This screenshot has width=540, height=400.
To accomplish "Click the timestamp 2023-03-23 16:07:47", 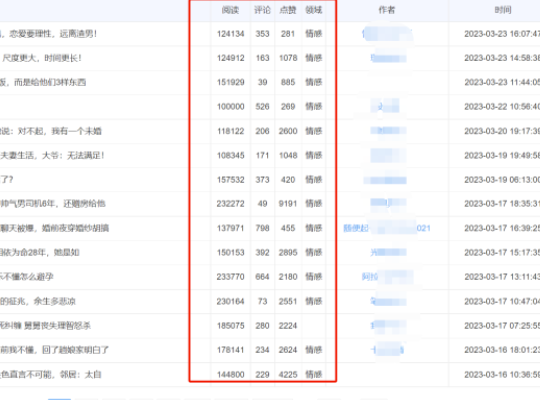I will [x=502, y=34].
